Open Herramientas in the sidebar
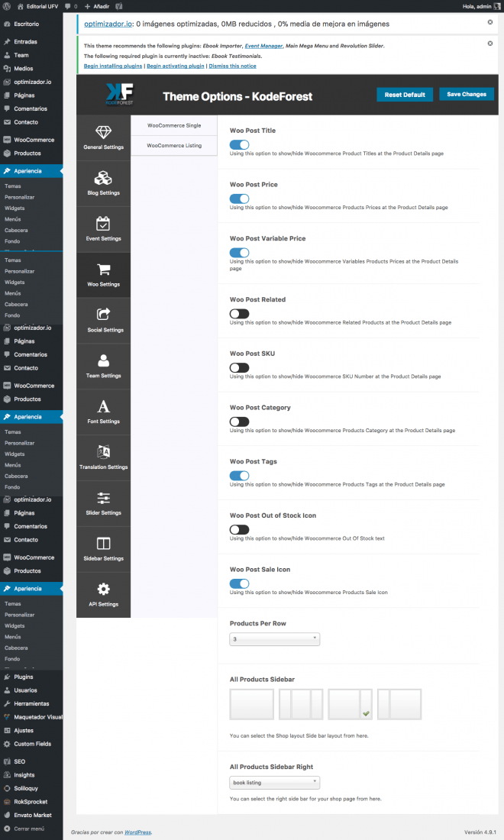 click(x=31, y=704)
